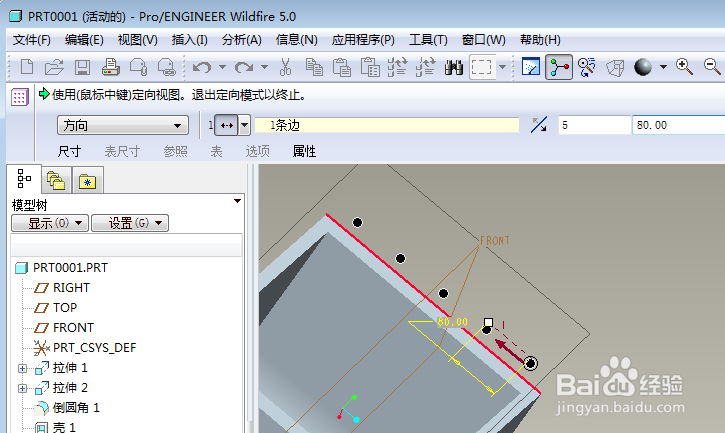This screenshot has width=725, height=433.
Task: Switch to the folder browser tab icon
Action: pyautogui.click(x=56, y=180)
